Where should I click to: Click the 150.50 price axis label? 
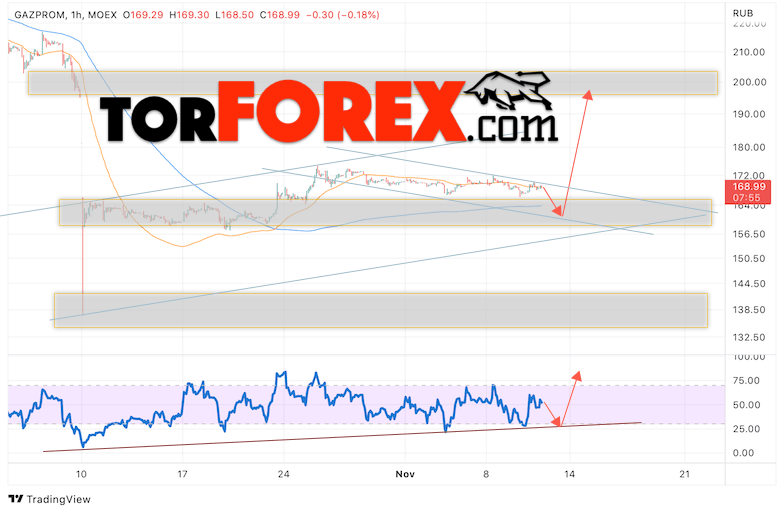748,258
